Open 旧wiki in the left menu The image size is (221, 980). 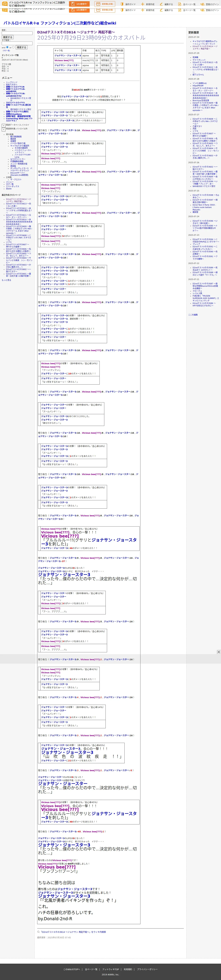click(x=8, y=189)
